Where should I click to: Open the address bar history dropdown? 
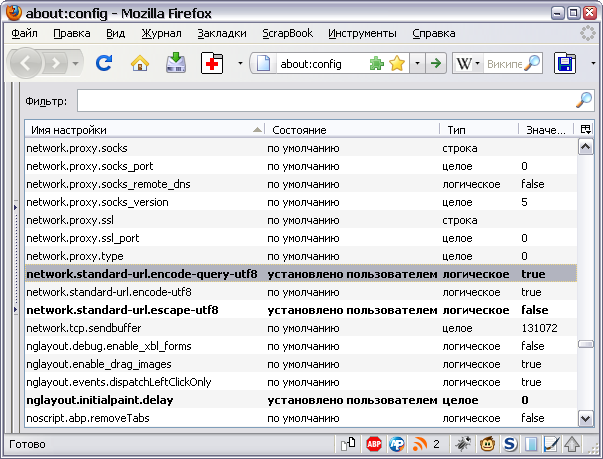(x=417, y=63)
